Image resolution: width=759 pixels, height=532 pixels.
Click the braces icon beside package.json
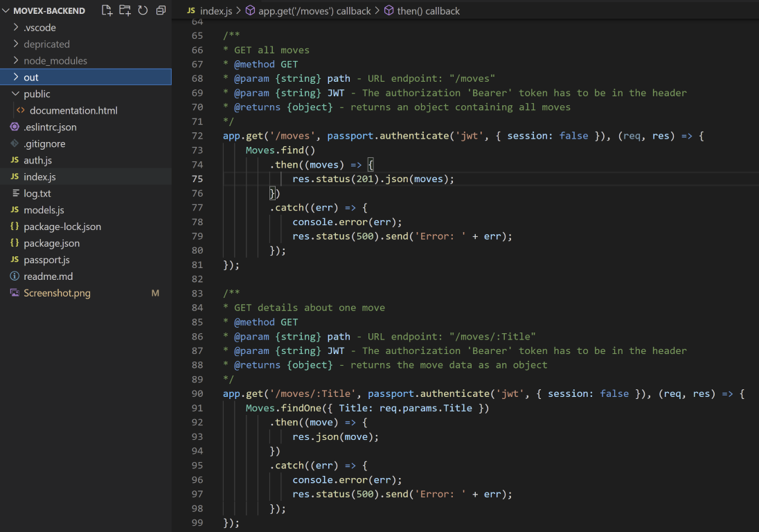[15, 242]
